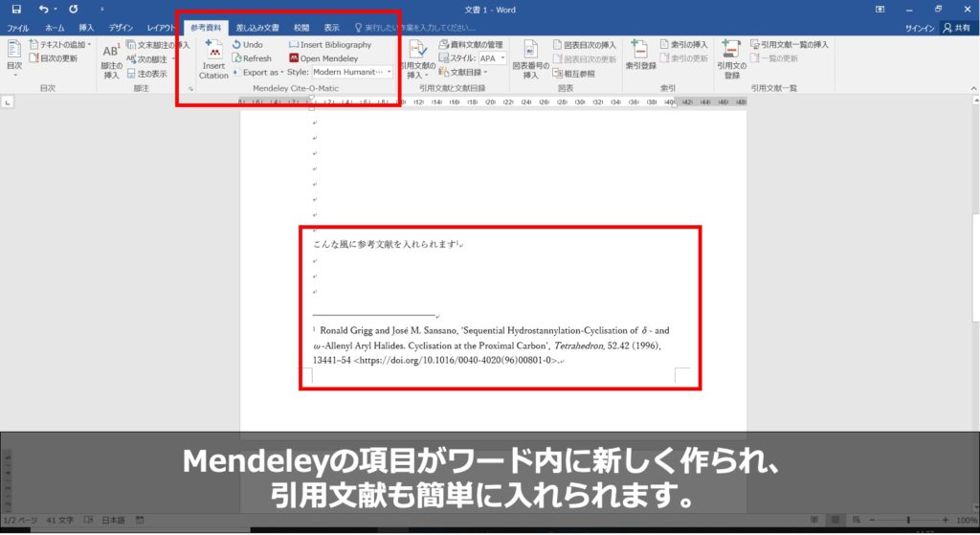Click 引用文の登録 mark citation button
980x535 pixels.
(x=731, y=60)
